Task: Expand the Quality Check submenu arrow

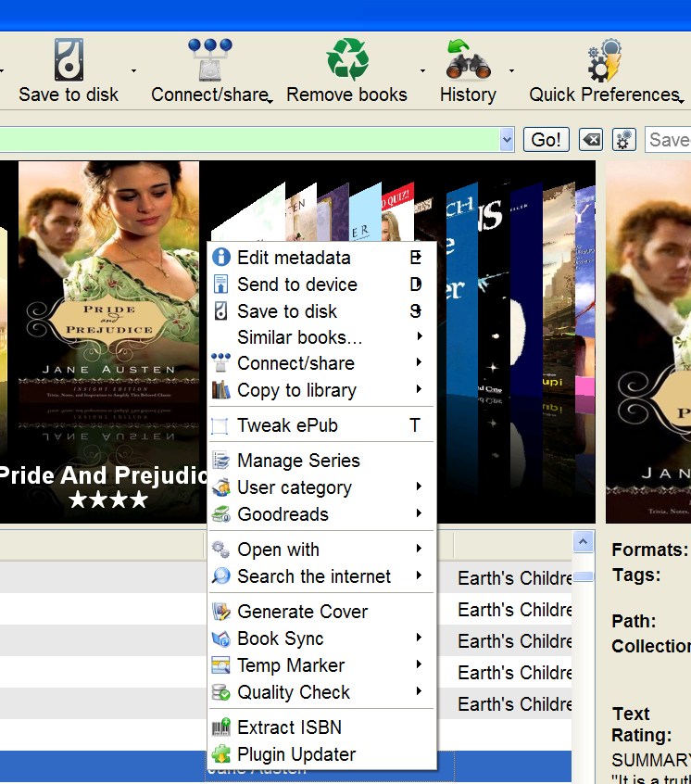Action: tap(420, 691)
